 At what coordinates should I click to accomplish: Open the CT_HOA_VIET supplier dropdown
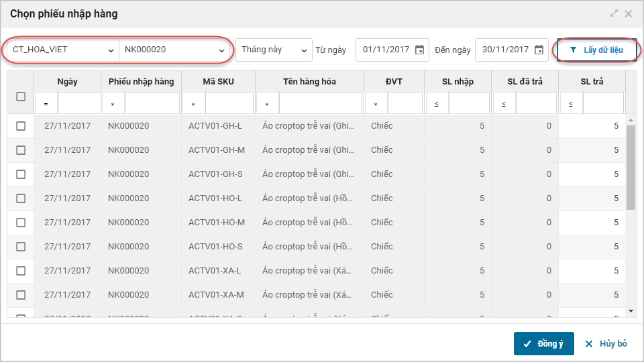click(62, 50)
